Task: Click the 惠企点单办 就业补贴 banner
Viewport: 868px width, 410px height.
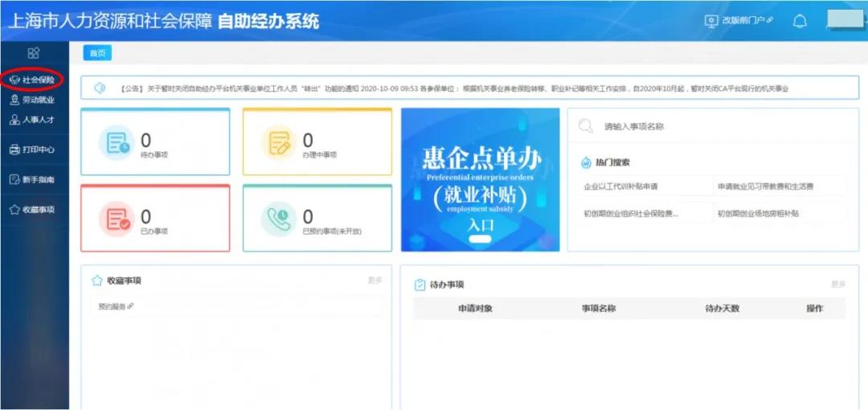Action: 481,180
